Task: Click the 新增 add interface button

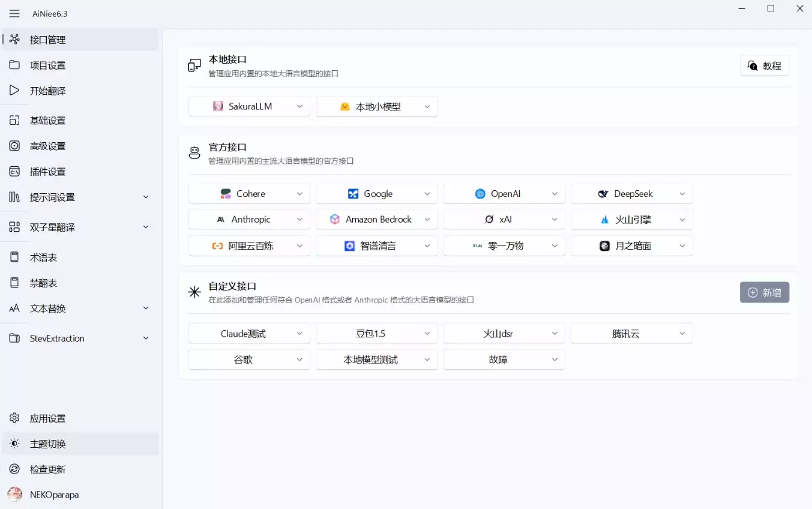Action: (x=765, y=292)
